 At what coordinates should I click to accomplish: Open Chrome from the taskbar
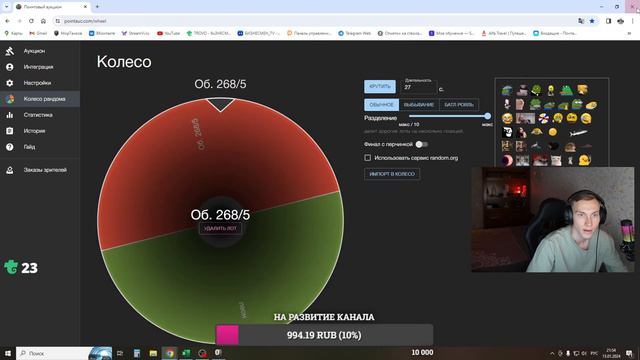[169, 353]
